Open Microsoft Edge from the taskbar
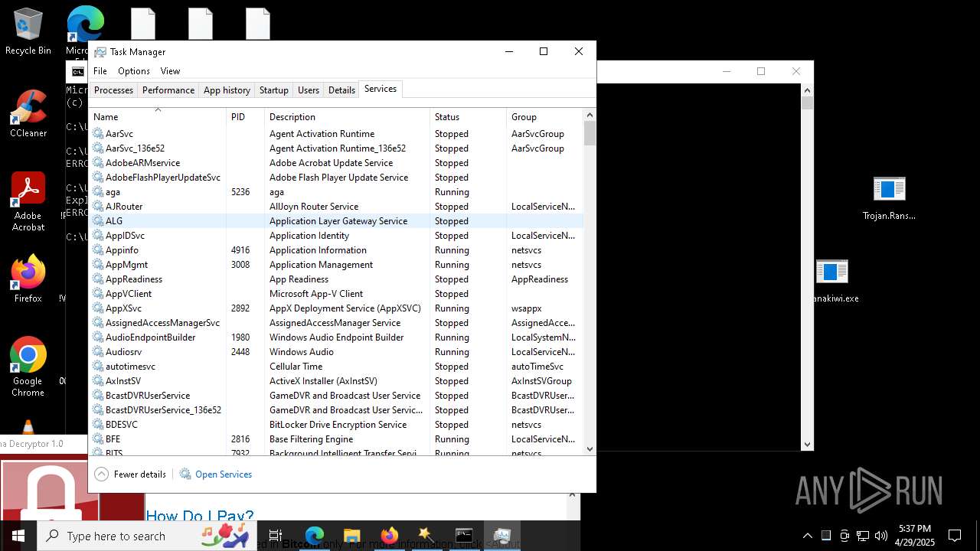The image size is (980, 551). tap(315, 536)
